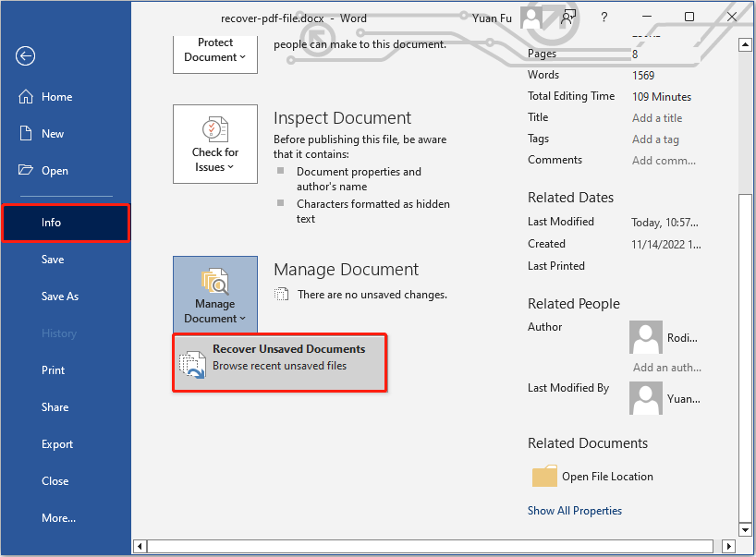Choose Save in the sidebar
This screenshot has width=756, height=557.
[x=66, y=260]
